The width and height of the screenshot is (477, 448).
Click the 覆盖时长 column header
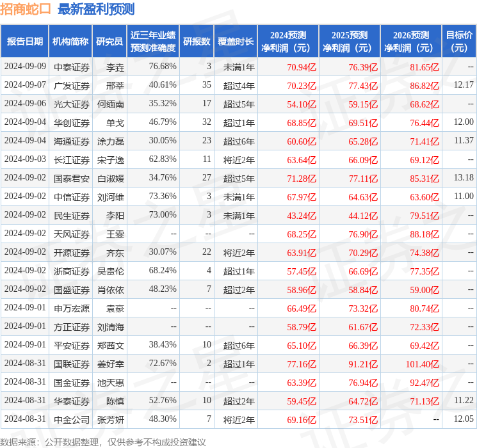click(236, 42)
